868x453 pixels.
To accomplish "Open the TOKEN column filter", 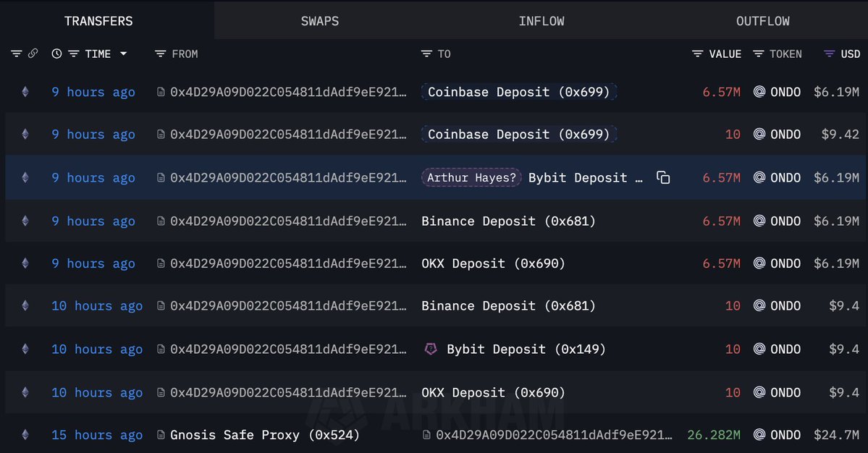I will click(x=759, y=54).
